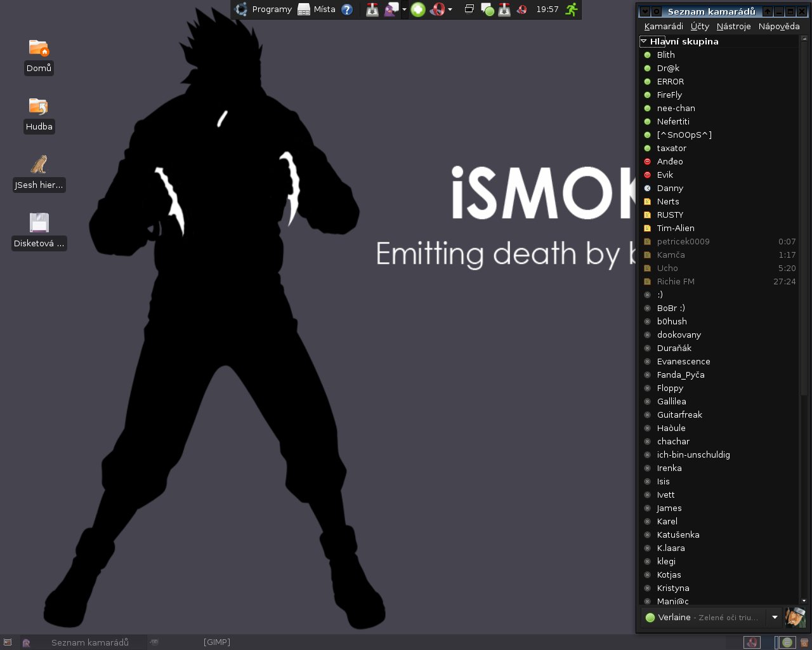Select busy buddy Evik
The width and height of the screenshot is (812, 650).
click(719, 175)
